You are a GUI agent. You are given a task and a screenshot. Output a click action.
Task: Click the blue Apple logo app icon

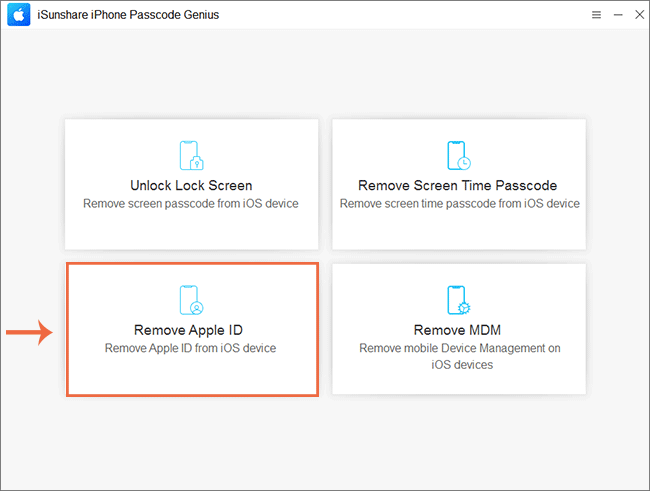(x=19, y=15)
